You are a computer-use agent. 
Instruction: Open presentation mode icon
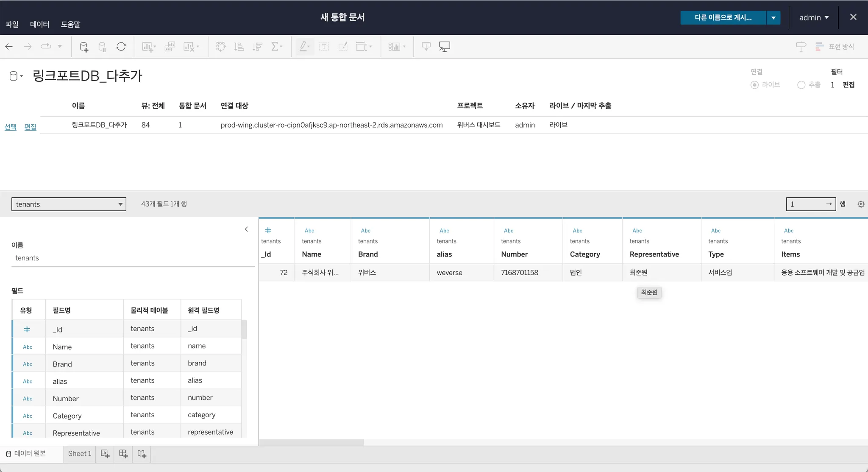[x=444, y=47]
